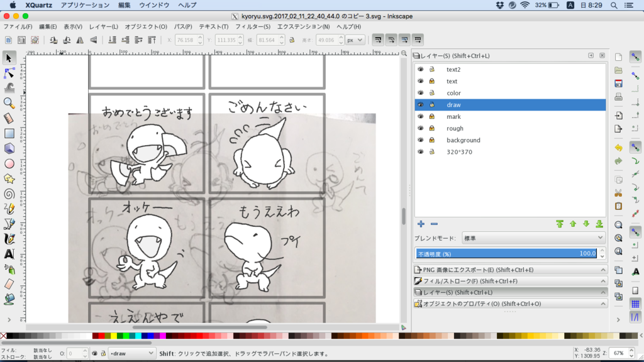This screenshot has width=644, height=362.
Task: Select the Paint bucket tool
Action: coord(9,300)
